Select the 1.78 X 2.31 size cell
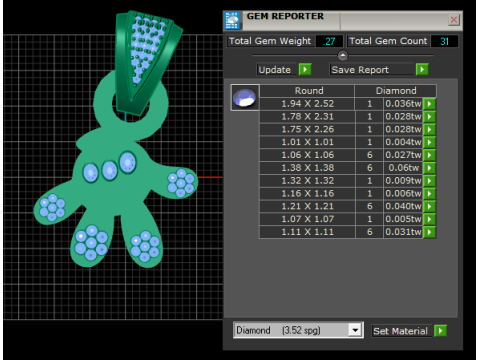The image size is (480, 360). (307, 117)
